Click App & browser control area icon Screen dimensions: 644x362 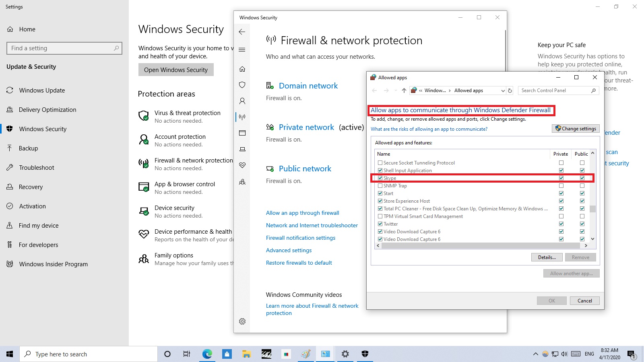(x=144, y=187)
